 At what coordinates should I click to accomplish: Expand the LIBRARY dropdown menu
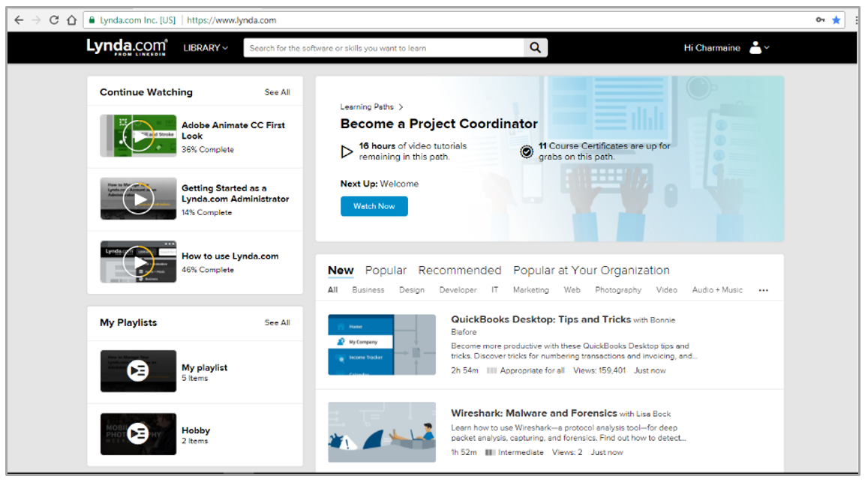pyautogui.click(x=206, y=47)
